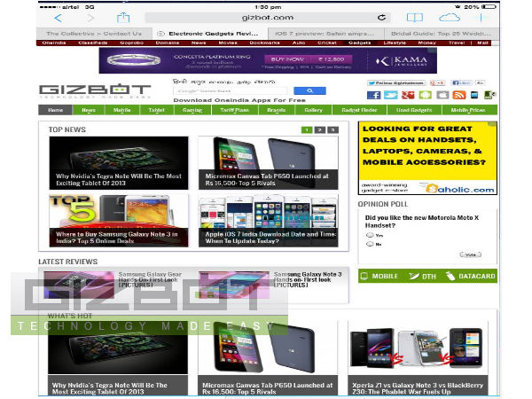Submit the poll with Vote button

tap(470, 254)
